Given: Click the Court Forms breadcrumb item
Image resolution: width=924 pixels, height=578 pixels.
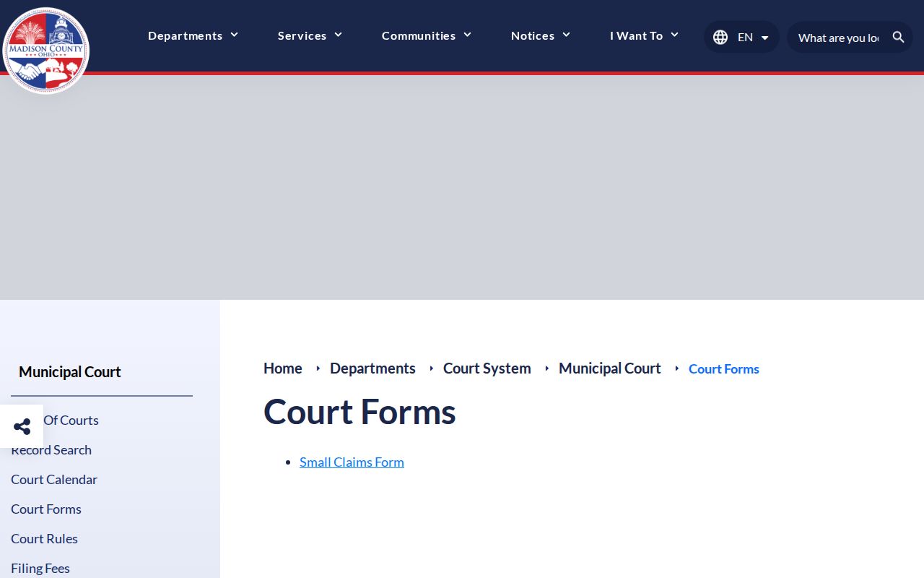Looking at the screenshot, I should click(x=724, y=368).
